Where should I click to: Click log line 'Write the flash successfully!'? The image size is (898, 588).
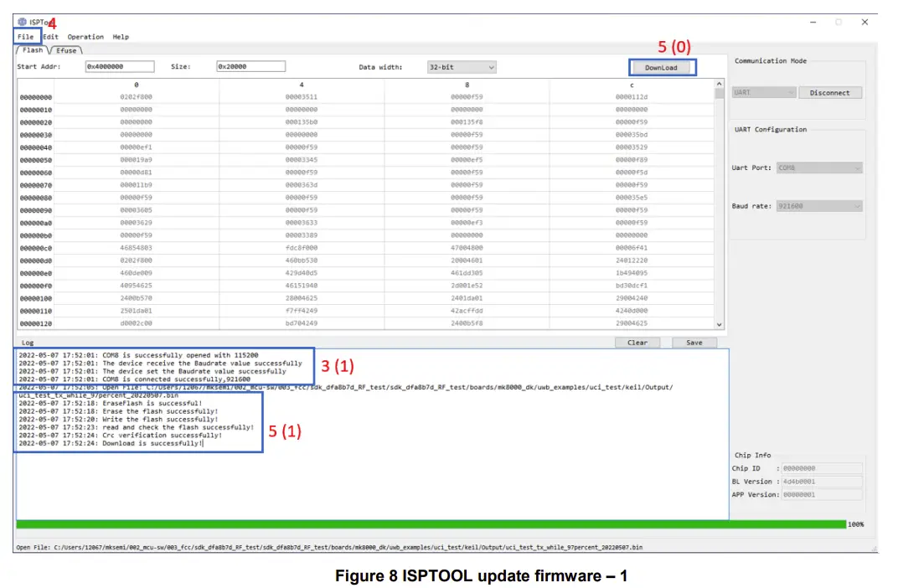119,419
